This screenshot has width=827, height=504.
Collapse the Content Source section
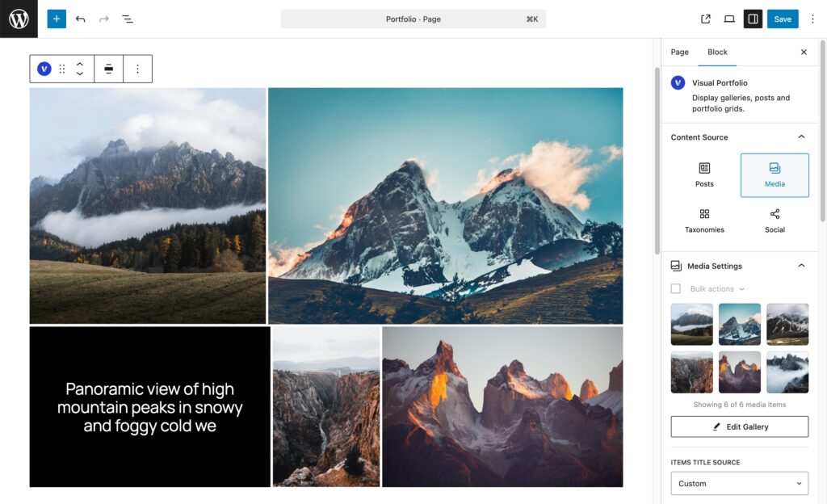801,137
